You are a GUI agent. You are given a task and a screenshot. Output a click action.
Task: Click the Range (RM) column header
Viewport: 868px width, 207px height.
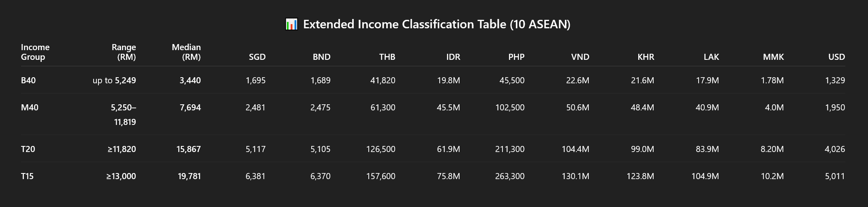[x=124, y=52]
